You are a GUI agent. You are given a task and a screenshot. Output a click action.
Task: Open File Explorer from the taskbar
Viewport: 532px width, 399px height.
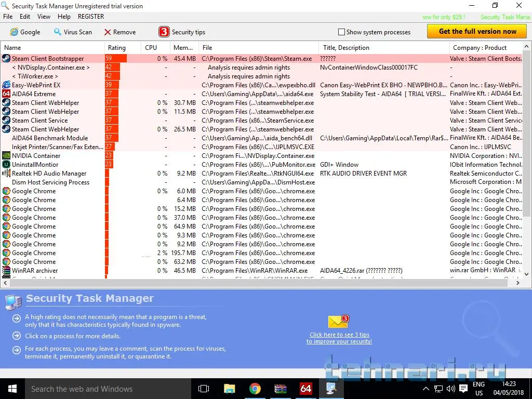click(x=229, y=389)
